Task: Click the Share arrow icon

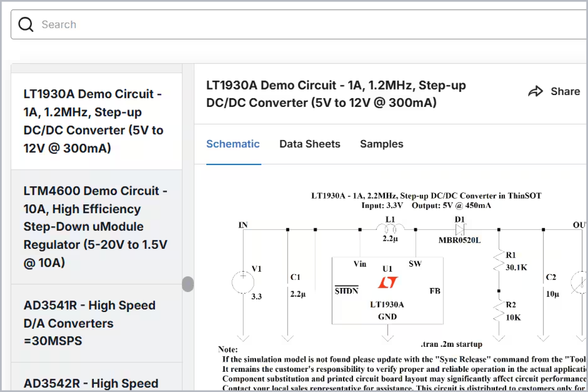Action: [x=536, y=91]
